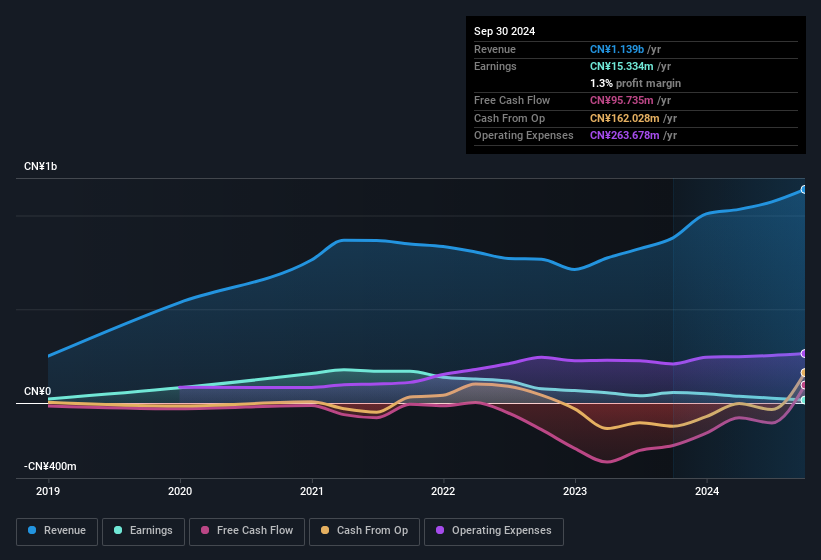Click the 1.3% profit margin text
Image resolution: width=821 pixels, height=560 pixels.
tap(635, 83)
